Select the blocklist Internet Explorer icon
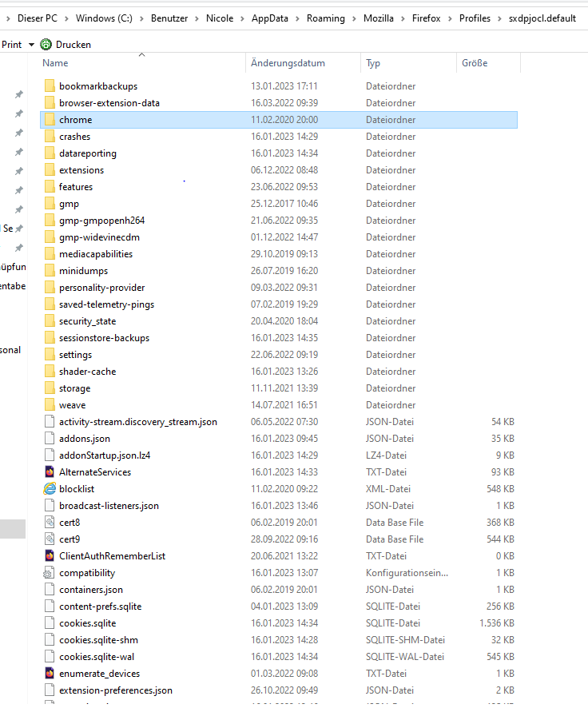This screenshot has height=708, width=588. [50, 488]
